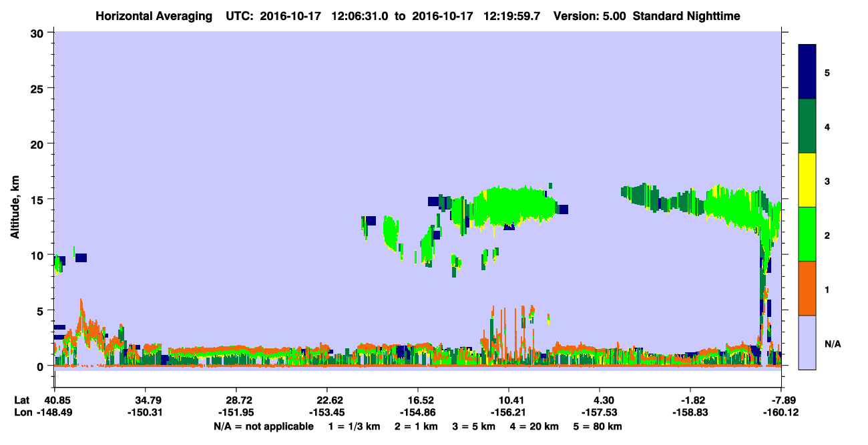Click latitude value 34.79
The width and height of the screenshot is (868, 445).
tap(145, 400)
